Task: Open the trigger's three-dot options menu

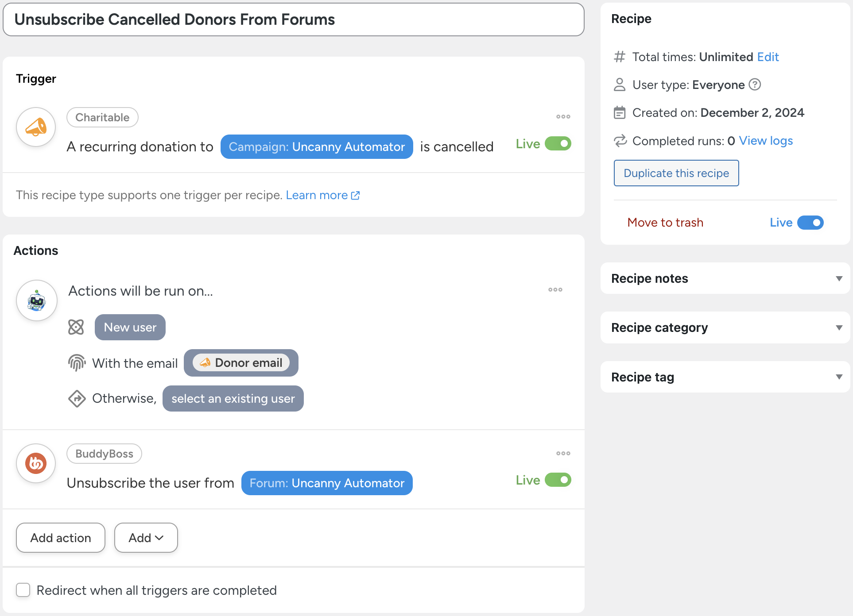Action: pos(563,117)
